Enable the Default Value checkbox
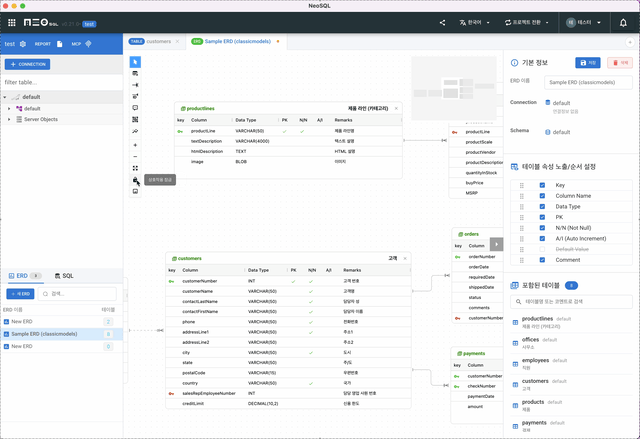The height and width of the screenshot is (439, 640). 542,248
